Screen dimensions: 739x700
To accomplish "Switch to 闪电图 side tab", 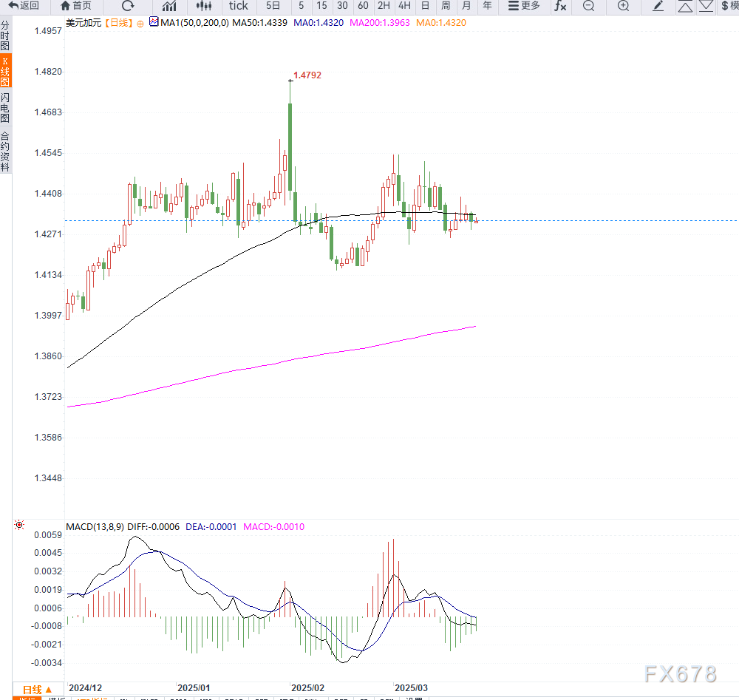I will click(5, 108).
